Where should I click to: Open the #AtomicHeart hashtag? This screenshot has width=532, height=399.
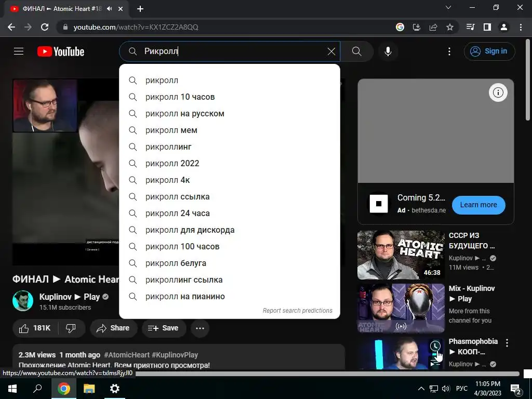pos(127,355)
